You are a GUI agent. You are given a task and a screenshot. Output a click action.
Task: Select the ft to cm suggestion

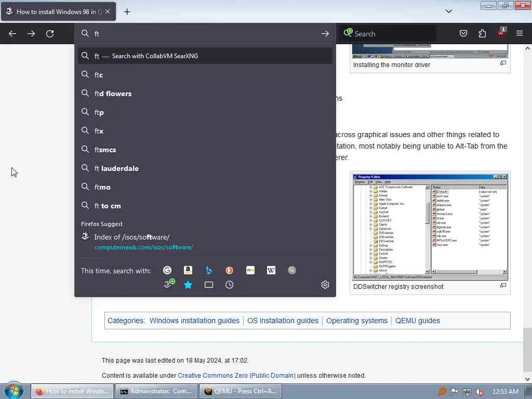[x=205, y=206]
